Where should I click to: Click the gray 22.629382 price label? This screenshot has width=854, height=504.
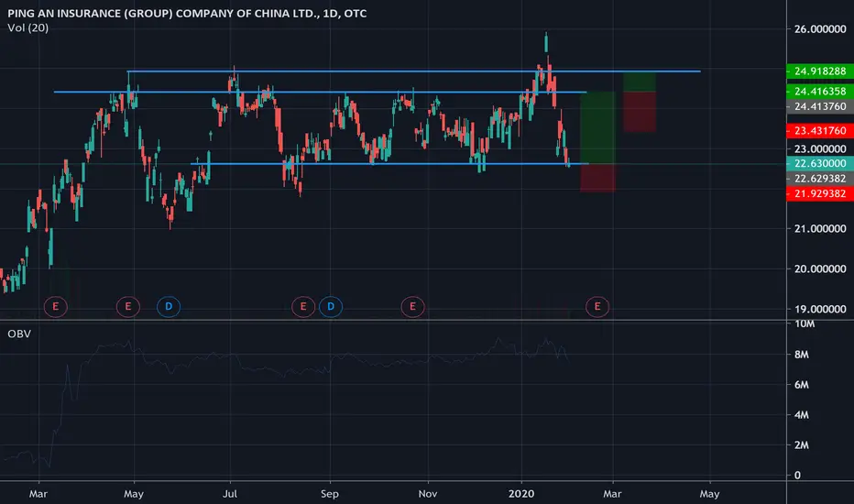[x=820, y=179]
